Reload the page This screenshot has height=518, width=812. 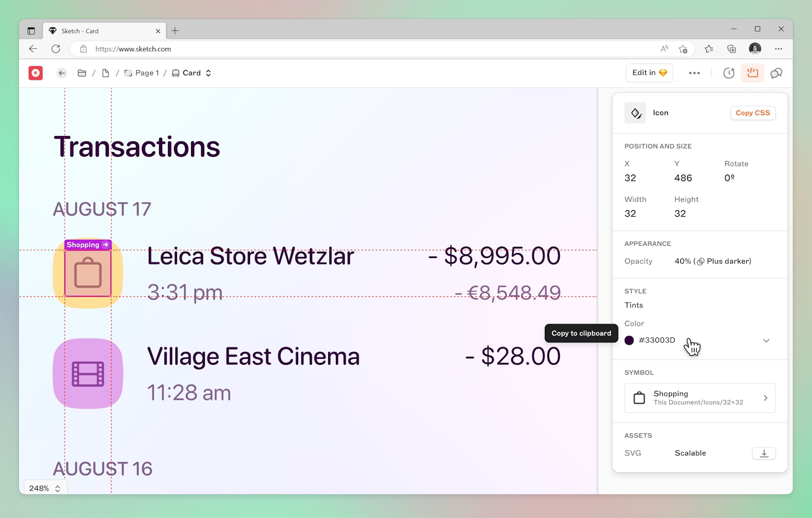click(x=56, y=49)
